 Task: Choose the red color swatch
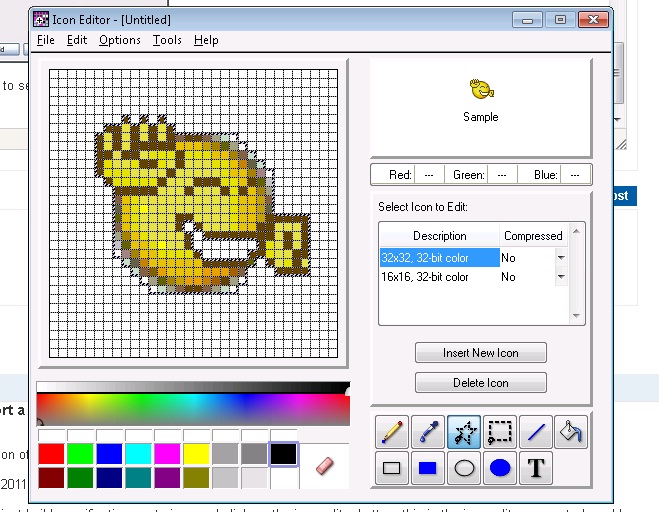(x=51, y=454)
